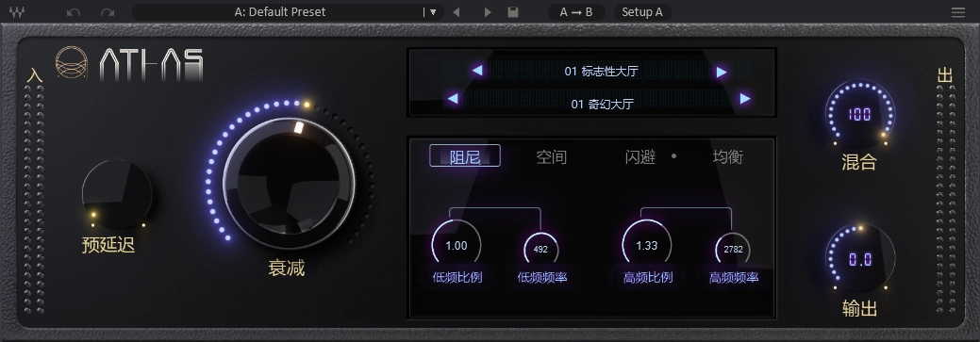The height and width of the screenshot is (342, 980).
Task: Open the preset dropdown arrow
Action: pyautogui.click(x=432, y=12)
